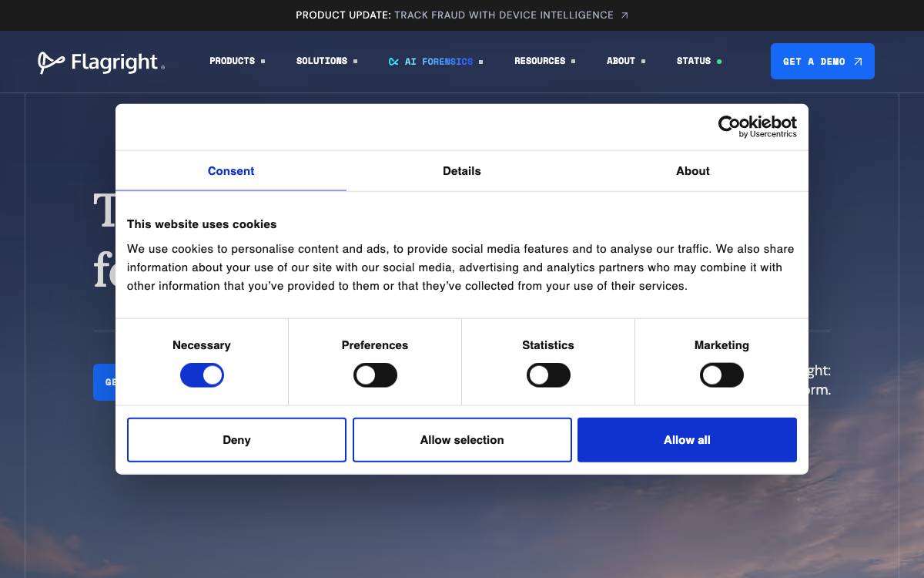The width and height of the screenshot is (924, 578).
Task: Click the Statistics category label
Action: (548, 345)
